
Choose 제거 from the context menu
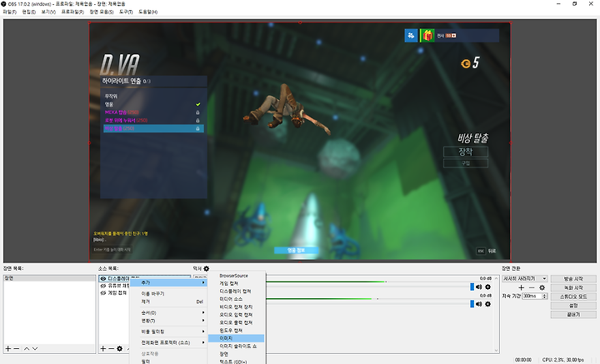coord(168,302)
